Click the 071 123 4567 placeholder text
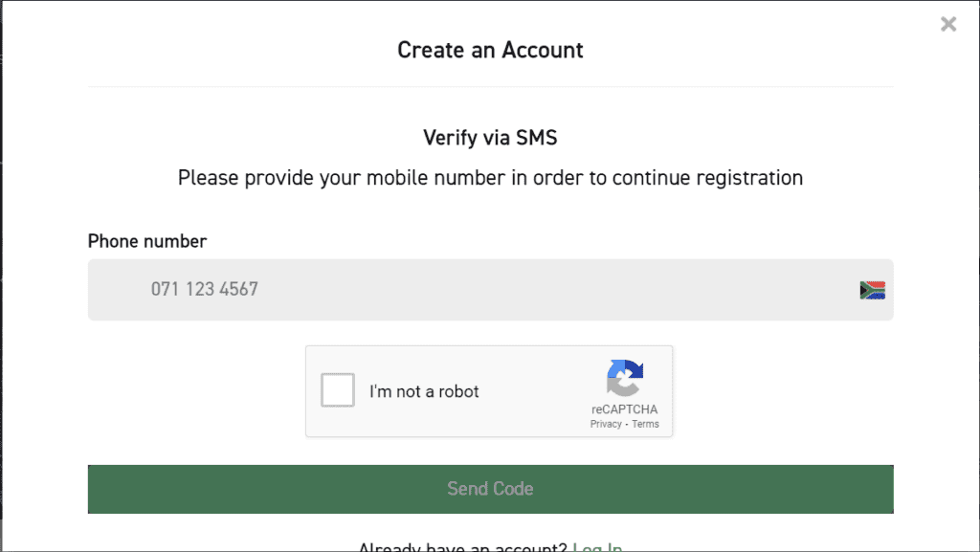 point(205,289)
